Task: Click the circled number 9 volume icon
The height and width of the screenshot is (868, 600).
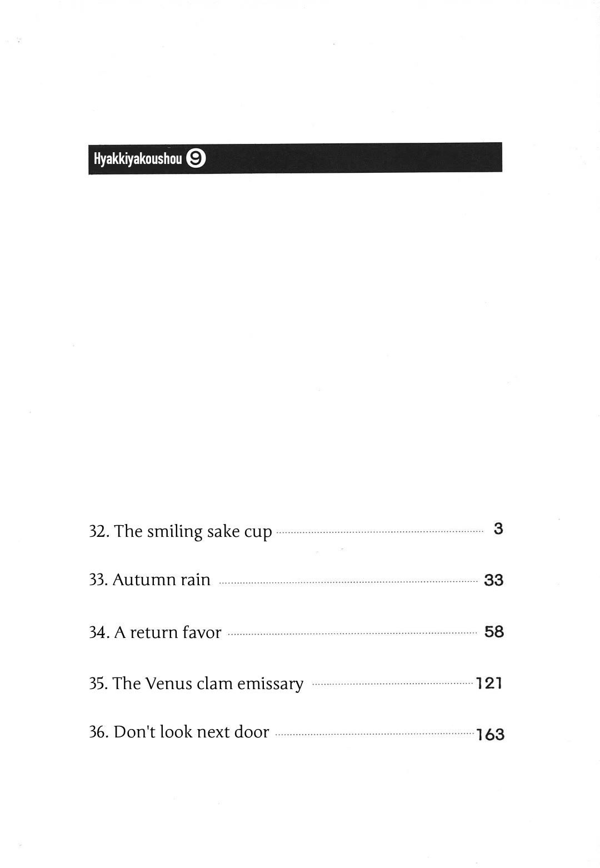Action: coord(196,159)
